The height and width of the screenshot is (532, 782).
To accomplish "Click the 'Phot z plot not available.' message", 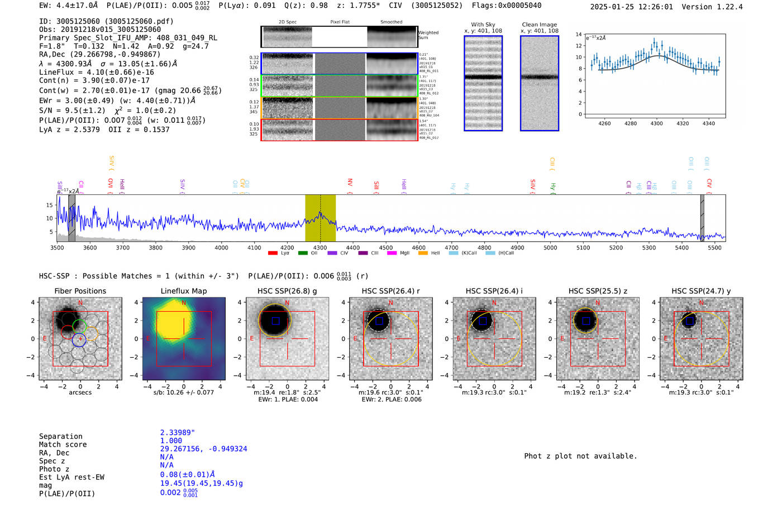I will [x=580, y=456].
